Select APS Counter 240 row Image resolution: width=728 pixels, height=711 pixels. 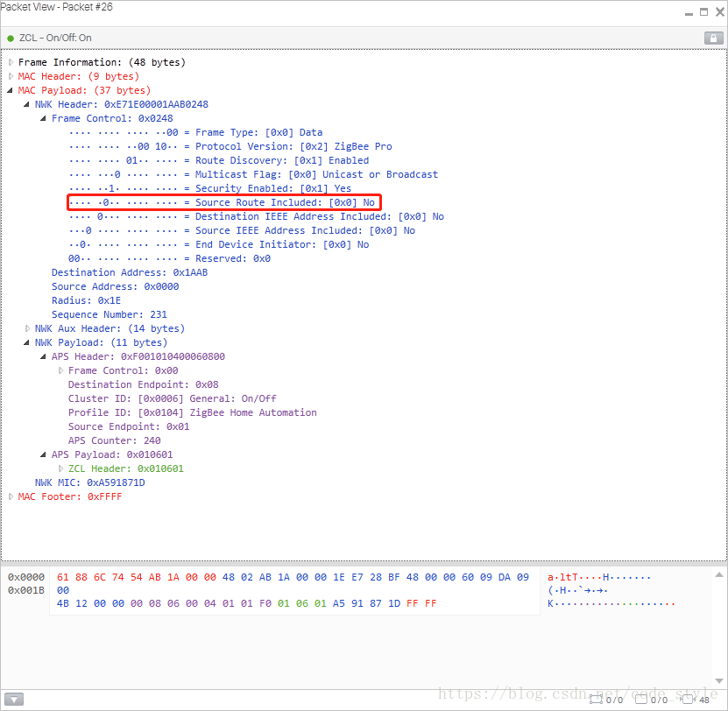(114, 440)
